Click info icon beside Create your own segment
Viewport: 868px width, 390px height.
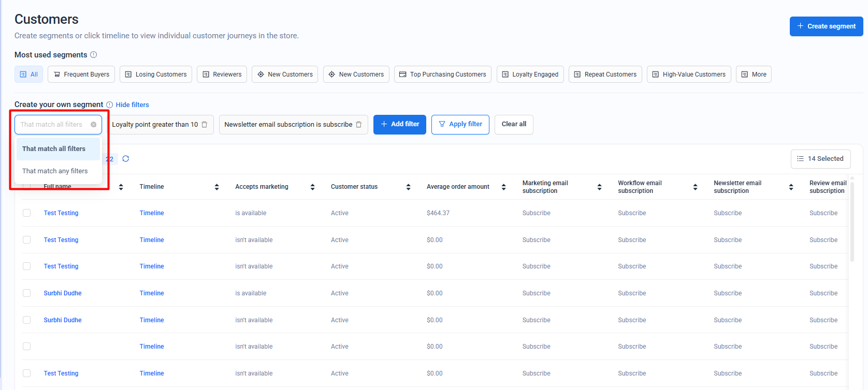[x=109, y=105]
